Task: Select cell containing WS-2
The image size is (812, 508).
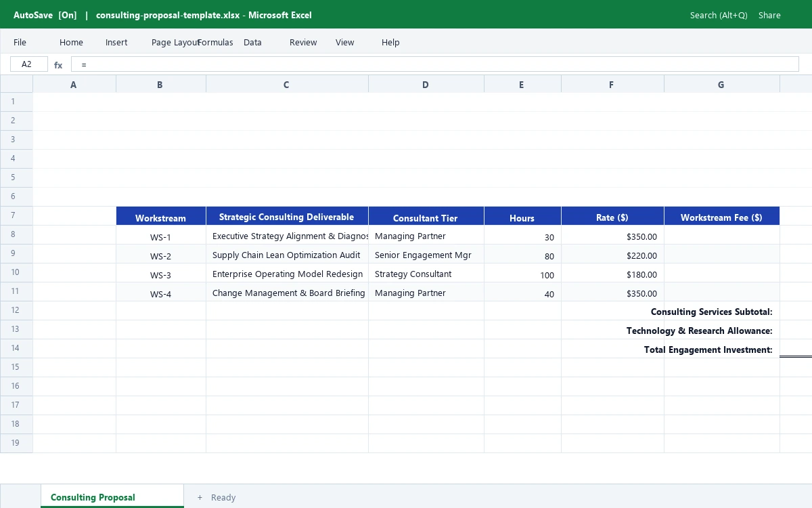Action: (x=161, y=254)
